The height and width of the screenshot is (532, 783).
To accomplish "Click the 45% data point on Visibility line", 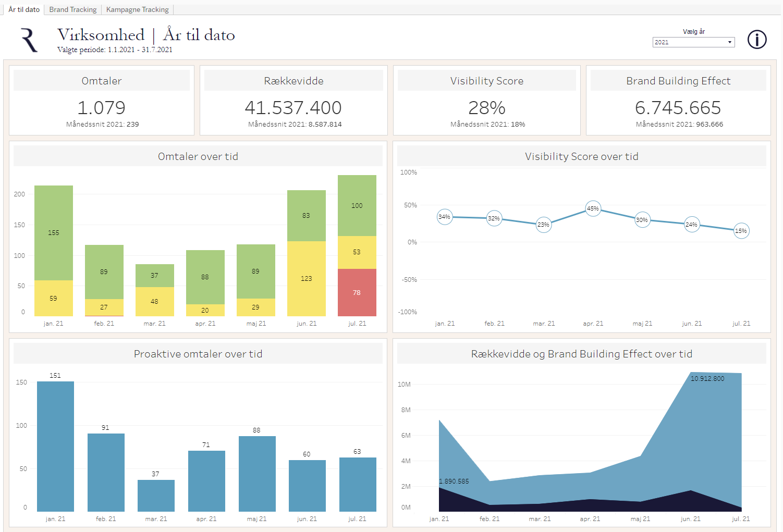I will pyautogui.click(x=593, y=208).
